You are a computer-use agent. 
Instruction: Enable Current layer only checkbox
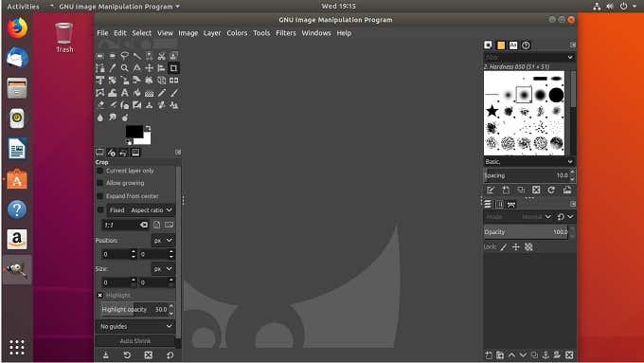tap(99, 171)
